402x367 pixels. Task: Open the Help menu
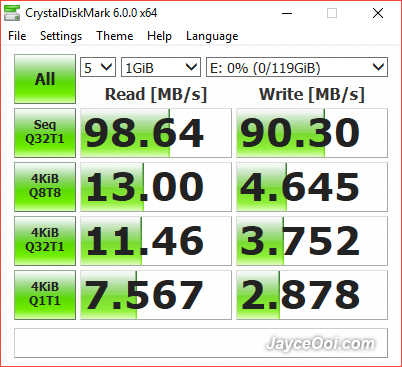(x=159, y=36)
